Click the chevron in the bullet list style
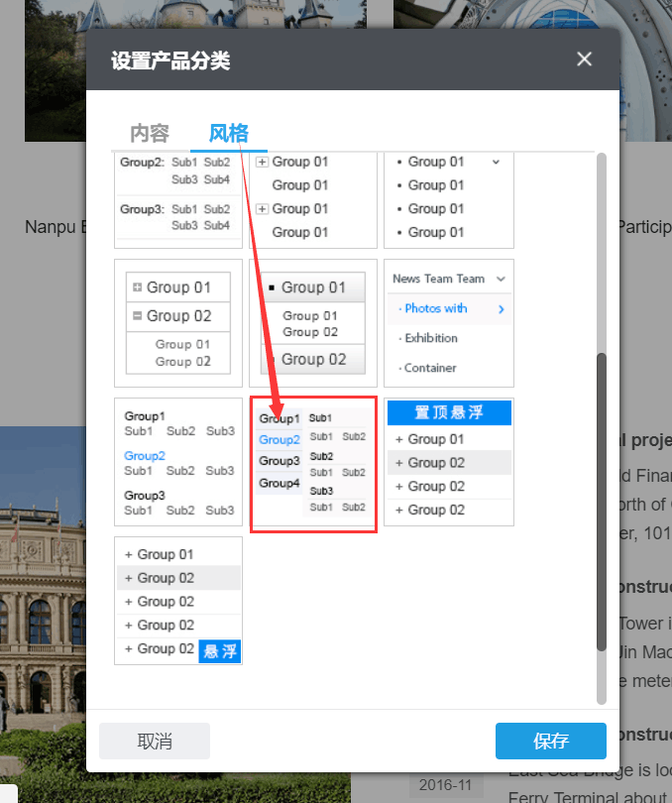 tap(497, 162)
